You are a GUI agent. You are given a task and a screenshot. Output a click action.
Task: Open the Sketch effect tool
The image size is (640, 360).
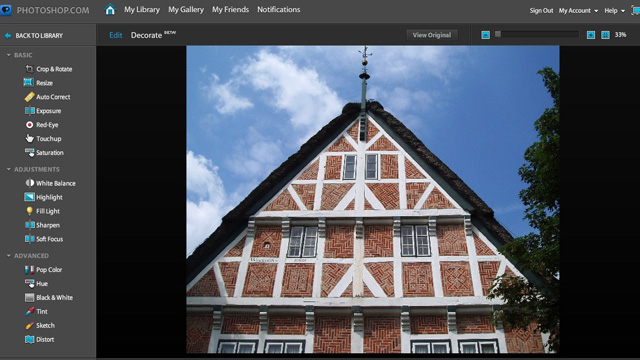40,325
